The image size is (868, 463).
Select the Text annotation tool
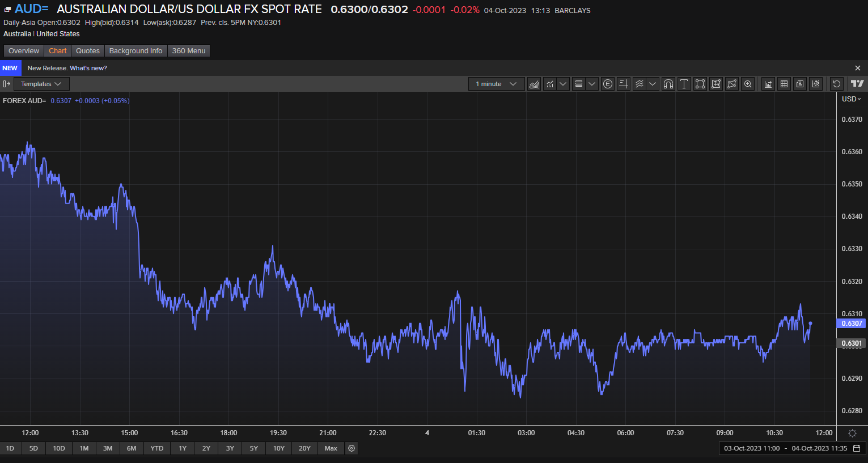pyautogui.click(x=684, y=84)
